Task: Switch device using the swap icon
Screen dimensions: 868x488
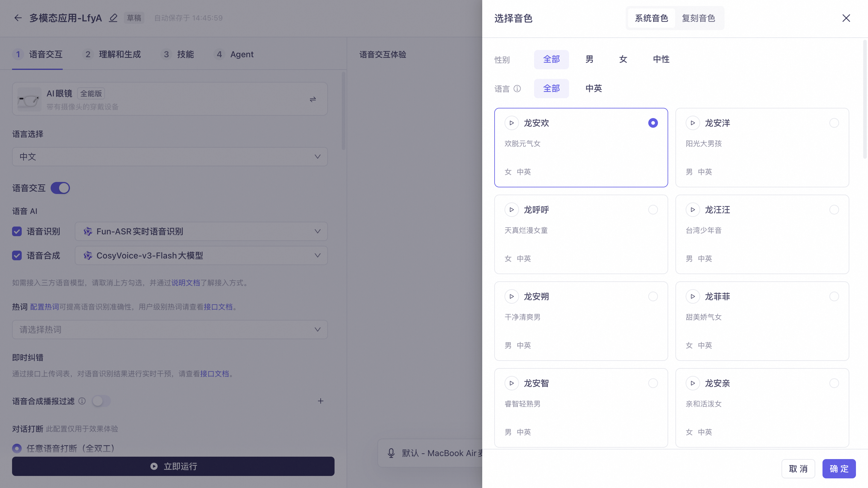Action: [313, 99]
